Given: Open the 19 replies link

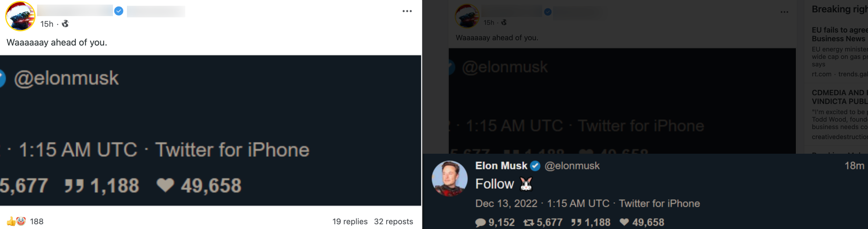Looking at the screenshot, I should click(350, 222).
